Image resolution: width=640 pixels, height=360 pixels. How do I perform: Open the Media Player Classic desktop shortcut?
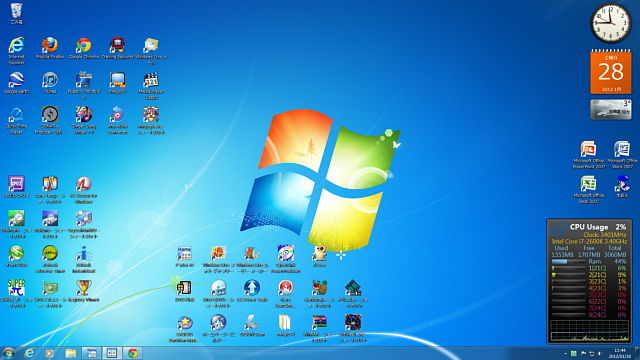click(151, 85)
